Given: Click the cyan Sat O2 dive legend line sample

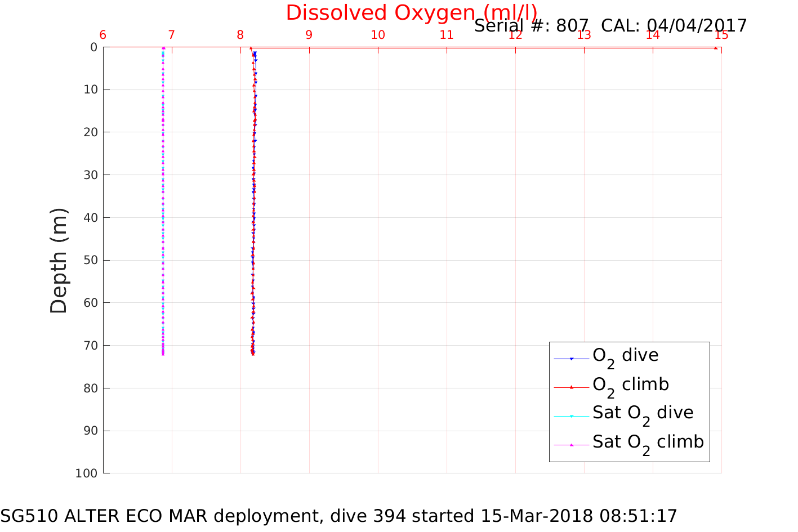Looking at the screenshot, I should (x=571, y=416).
